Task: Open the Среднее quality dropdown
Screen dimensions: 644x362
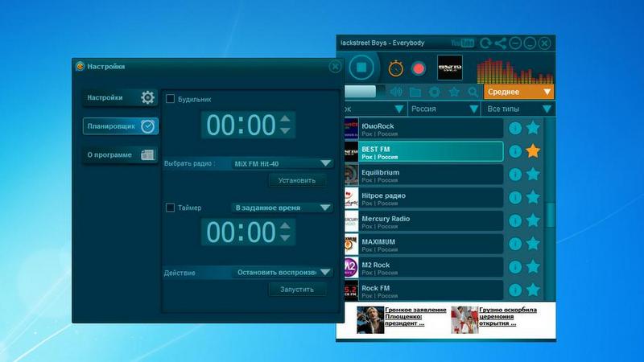Action: click(x=518, y=92)
